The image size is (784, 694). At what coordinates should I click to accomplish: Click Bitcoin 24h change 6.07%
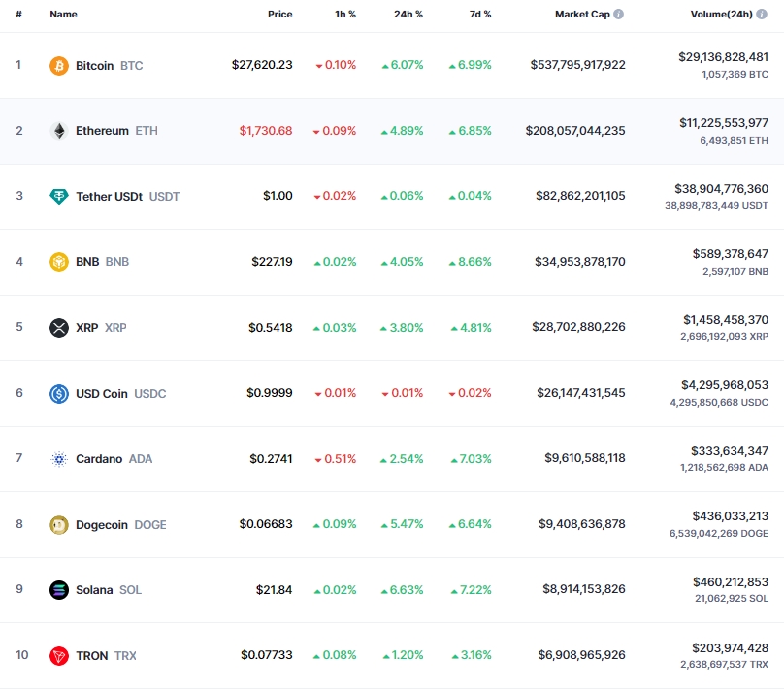coord(403,65)
